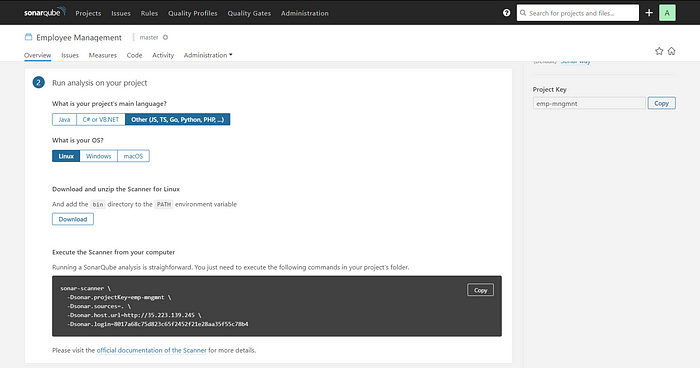Open the help question mark icon
Image resolution: width=700 pixels, height=368 pixels.
click(506, 13)
